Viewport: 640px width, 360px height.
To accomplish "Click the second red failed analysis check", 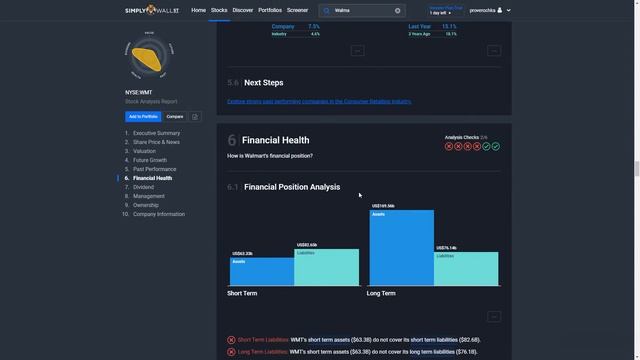I will [x=458, y=146].
